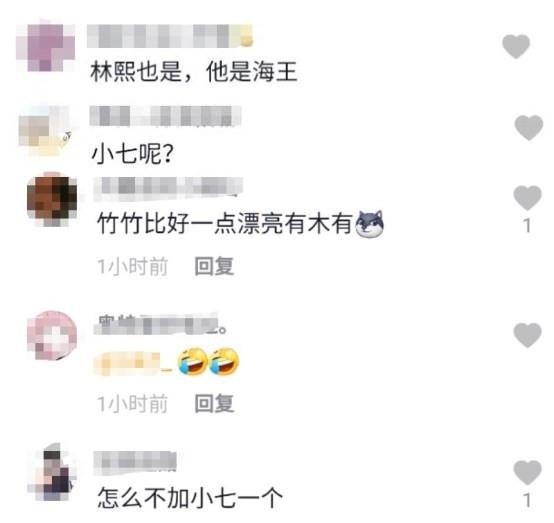Like the comment '怎么不加小七一个'
The width and height of the screenshot is (554, 523).
[527, 472]
